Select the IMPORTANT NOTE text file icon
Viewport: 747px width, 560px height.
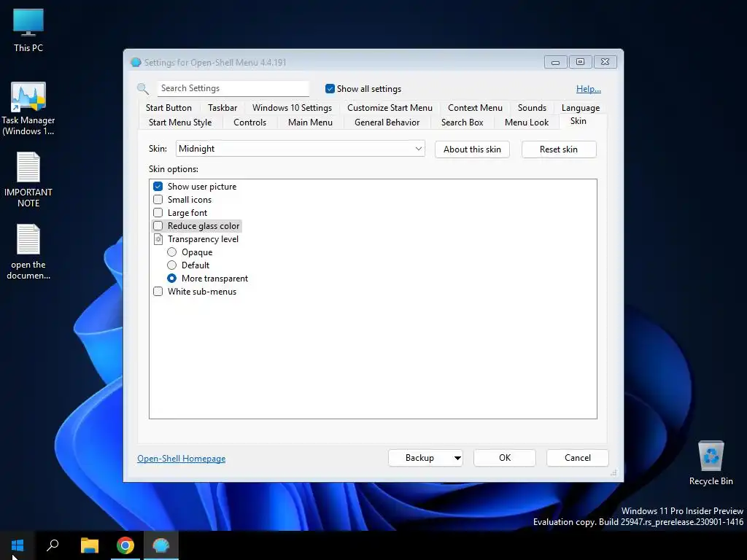pos(28,179)
